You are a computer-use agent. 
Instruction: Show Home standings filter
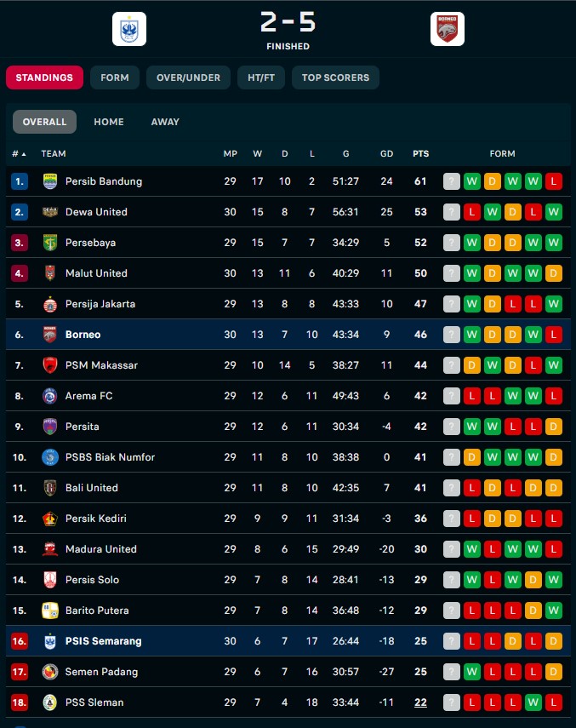click(x=109, y=122)
